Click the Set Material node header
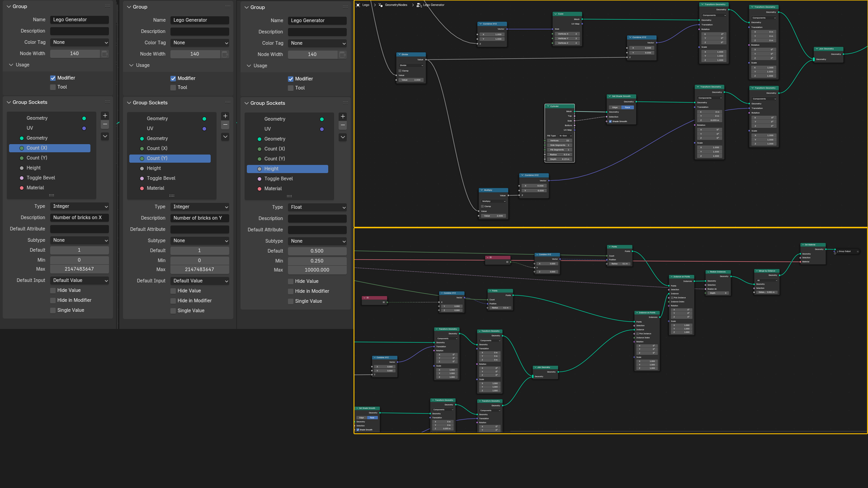The width and height of the screenshot is (868, 488). (x=813, y=245)
